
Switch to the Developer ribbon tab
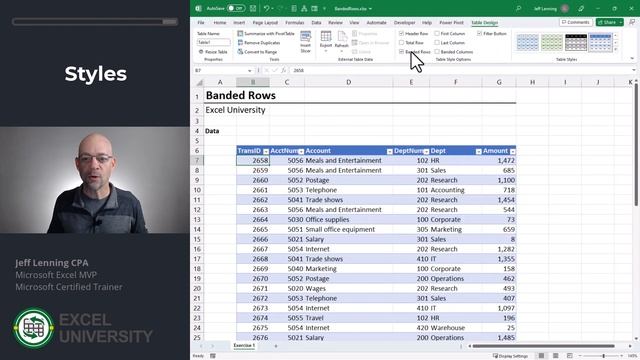pyautogui.click(x=404, y=22)
